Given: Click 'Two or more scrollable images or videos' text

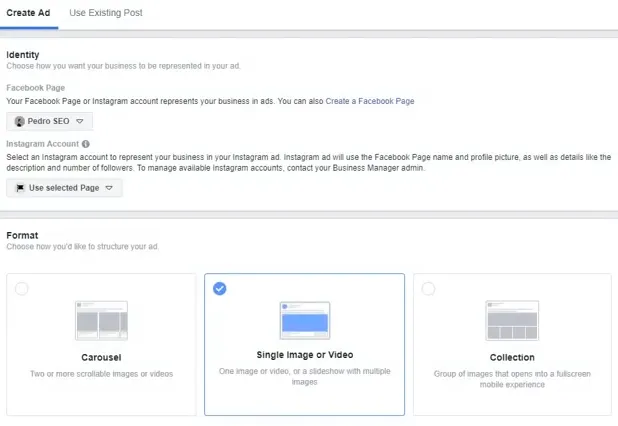Looking at the screenshot, I should tap(101, 374).
